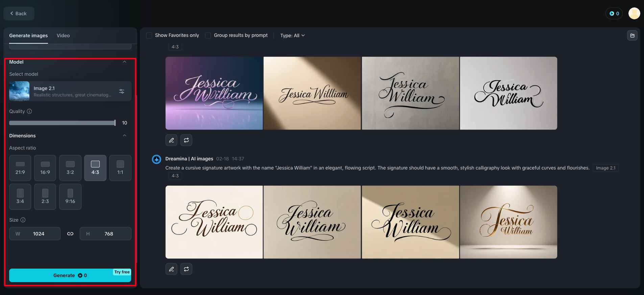The height and width of the screenshot is (295, 644).
Task: Select the 4:3 aspect ratio
Action: pyautogui.click(x=95, y=168)
